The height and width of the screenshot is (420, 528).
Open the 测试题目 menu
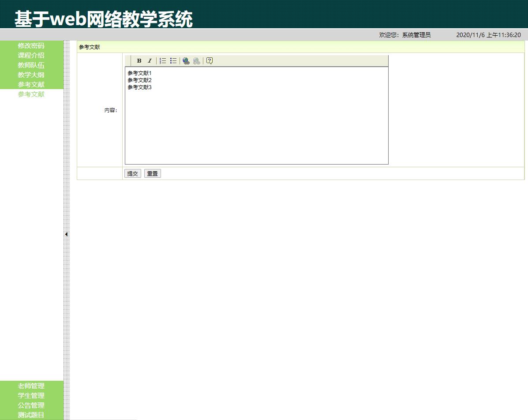click(31, 415)
